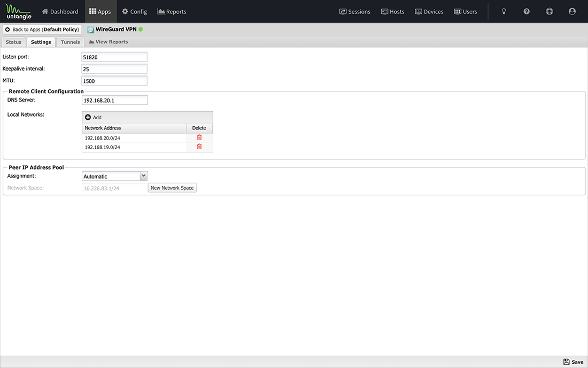This screenshot has height=368, width=588.
Task: Delete the 192.168.20.0/24 network
Action: tap(199, 137)
